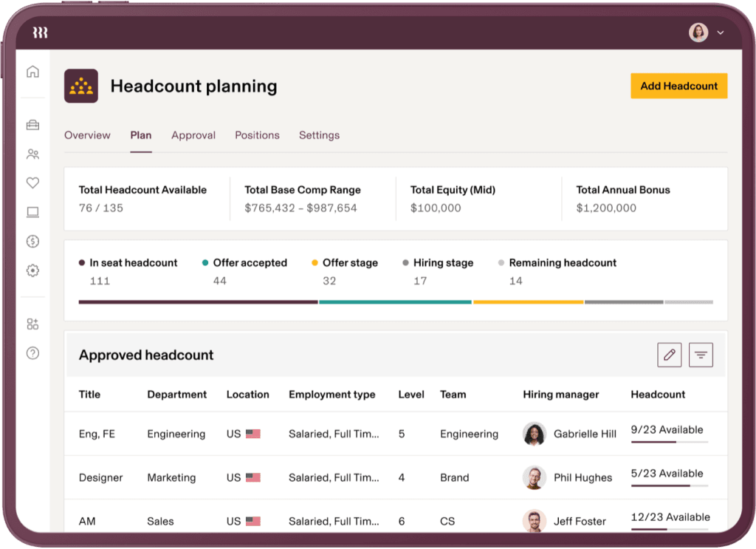Click the Add Headcount button

pos(678,86)
